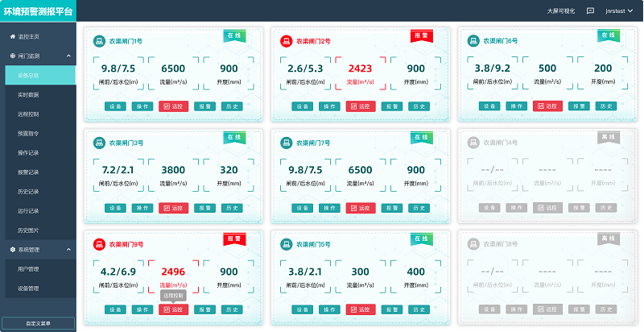
Task: Open 报警记录 from the sidebar
Action: (28, 172)
